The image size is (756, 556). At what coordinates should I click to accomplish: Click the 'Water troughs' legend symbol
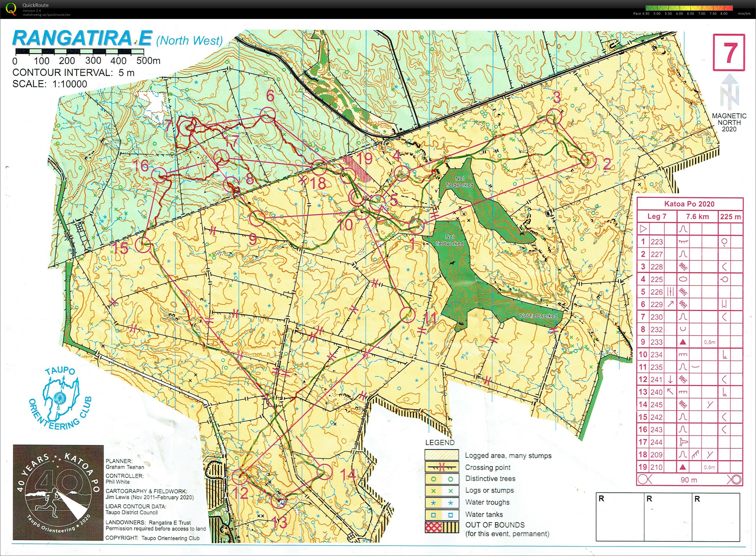441,503
